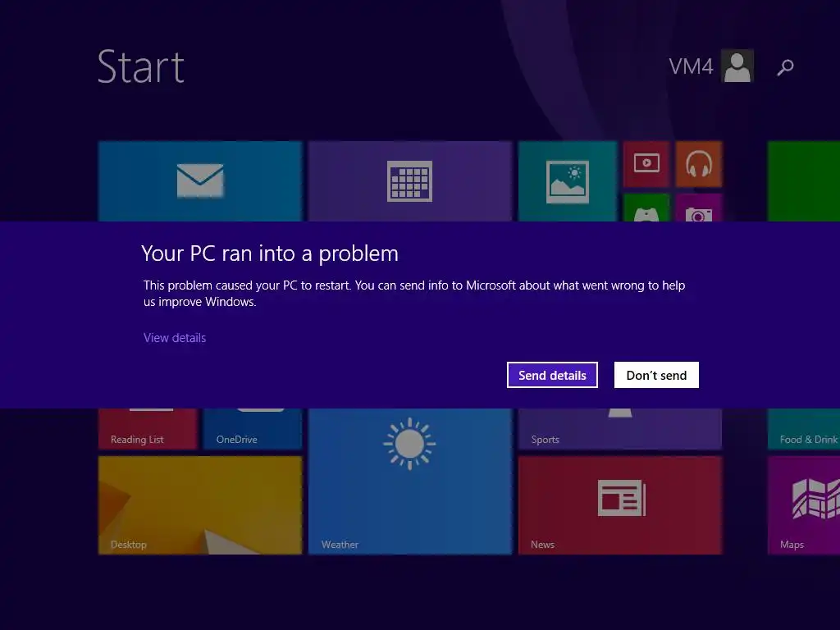Open the News tile
The width and height of the screenshot is (840, 630).
[620, 505]
